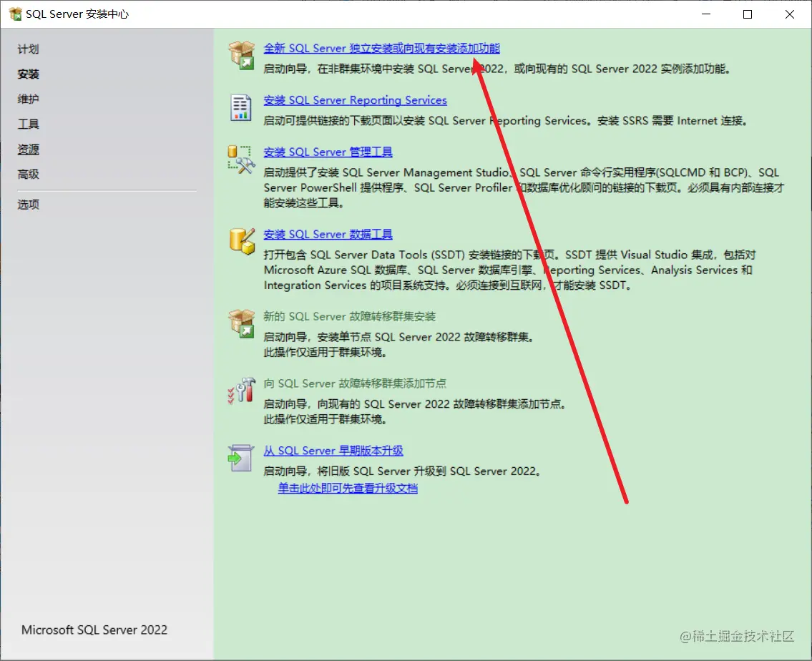Minimize the SQL Server 安装中心 window

[706, 14]
